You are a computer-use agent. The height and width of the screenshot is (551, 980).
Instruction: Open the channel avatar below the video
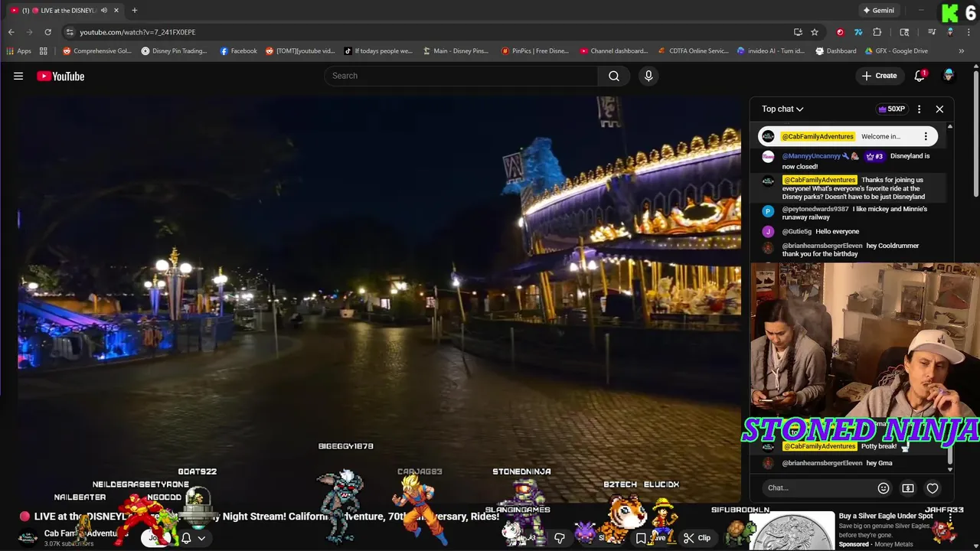28,537
